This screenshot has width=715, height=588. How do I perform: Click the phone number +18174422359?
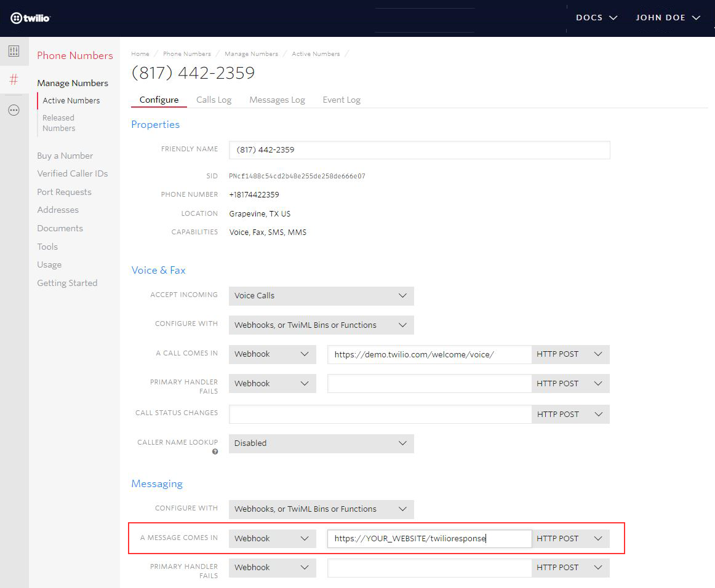tap(254, 194)
